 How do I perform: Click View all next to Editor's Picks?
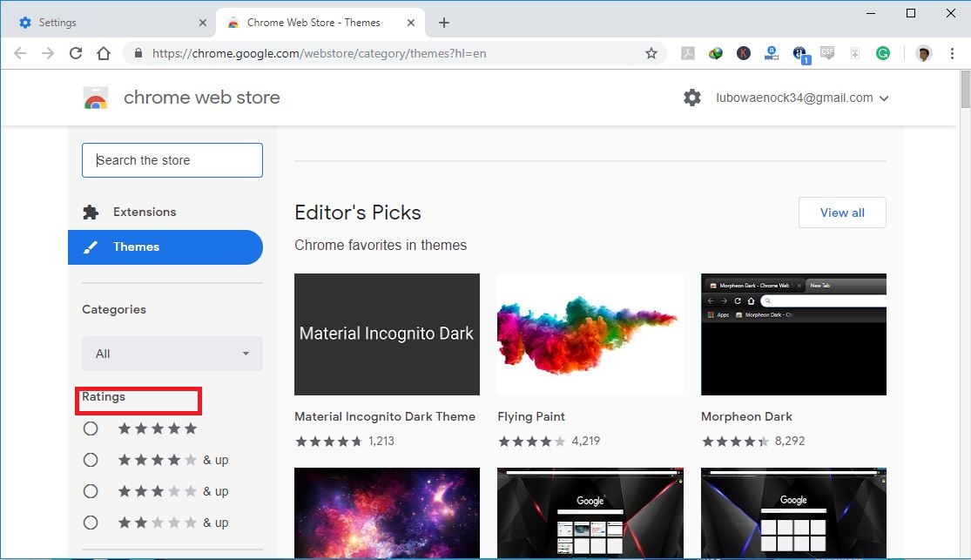(841, 213)
